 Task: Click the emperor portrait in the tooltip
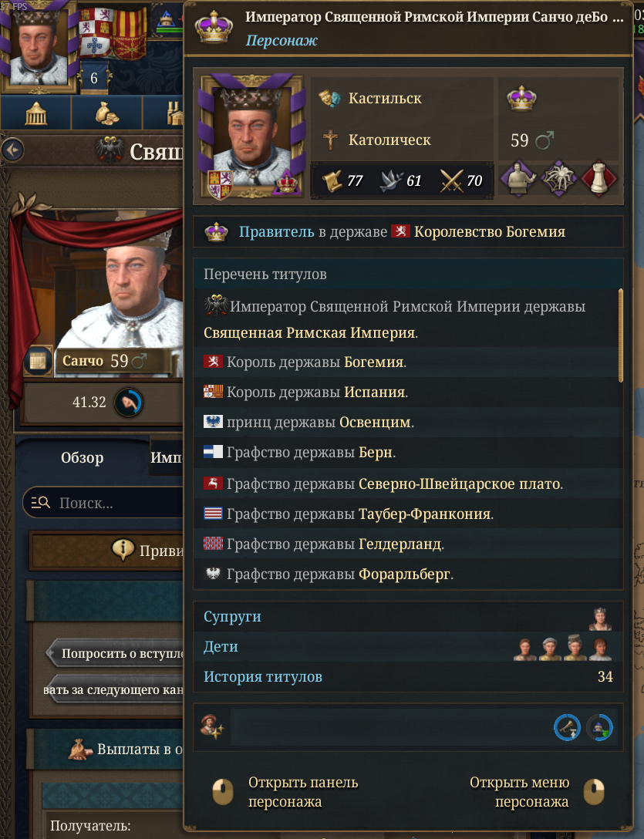click(251, 137)
